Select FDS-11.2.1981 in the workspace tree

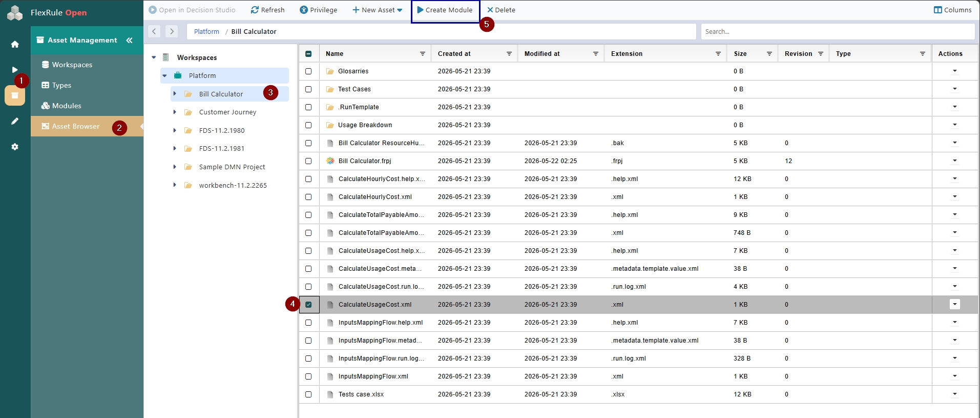pyautogui.click(x=222, y=149)
